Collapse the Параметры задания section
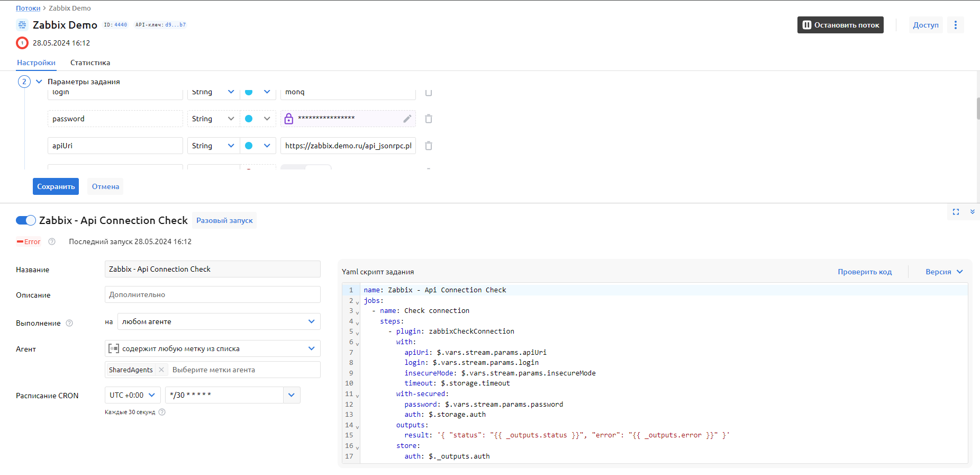 [39, 82]
